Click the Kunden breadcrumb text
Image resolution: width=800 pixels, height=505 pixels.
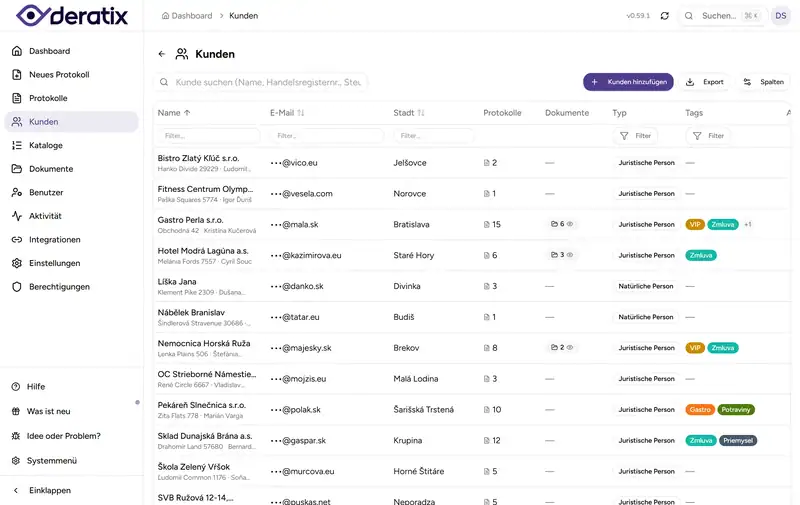point(243,16)
